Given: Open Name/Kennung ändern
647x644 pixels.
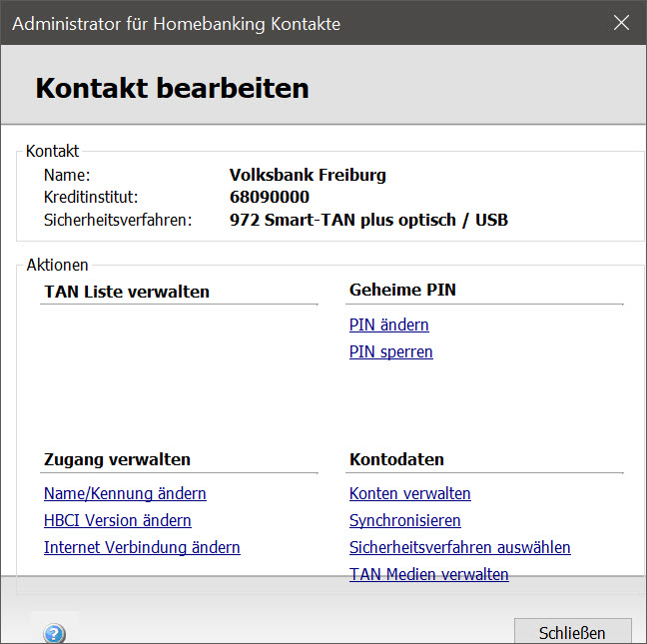Looking at the screenshot, I should click(x=125, y=493).
